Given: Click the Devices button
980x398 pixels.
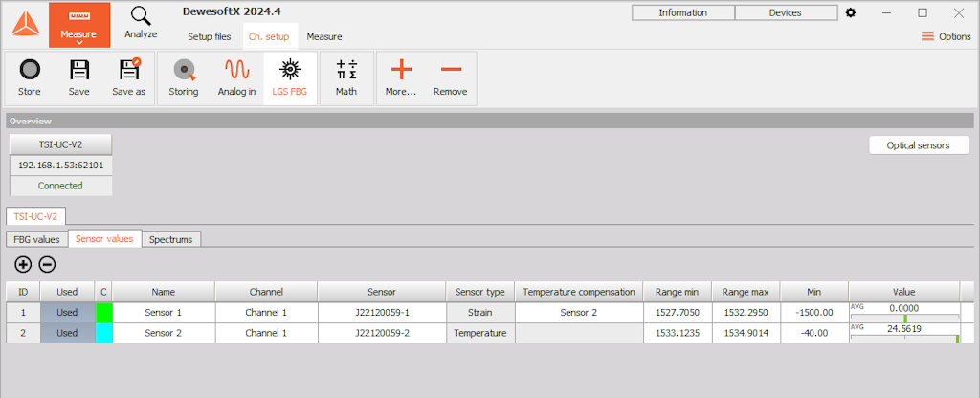Looking at the screenshot, I should point(786,12).
